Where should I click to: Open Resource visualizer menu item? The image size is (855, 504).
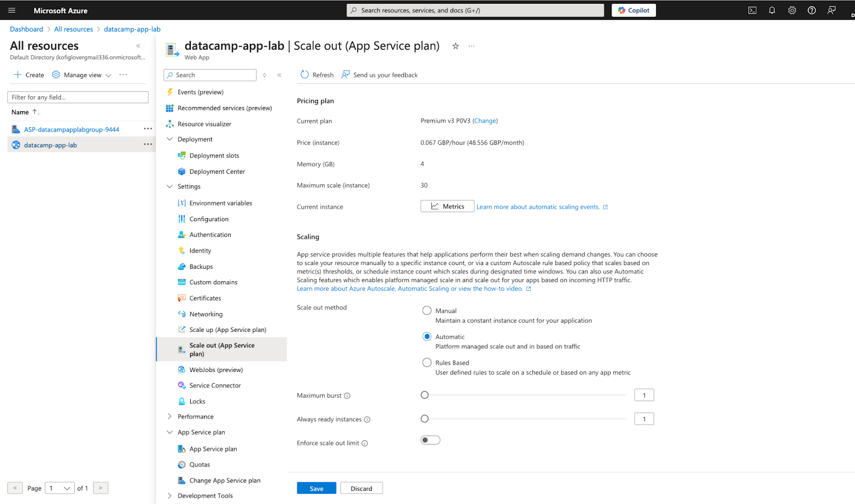[x=205, y=124]
